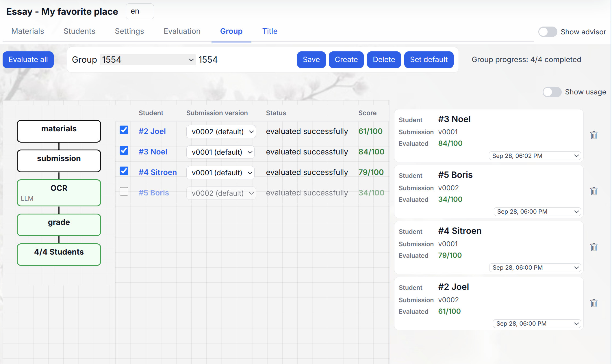Click the trash icon beside #4 Sitroen card

pos(594,247)
